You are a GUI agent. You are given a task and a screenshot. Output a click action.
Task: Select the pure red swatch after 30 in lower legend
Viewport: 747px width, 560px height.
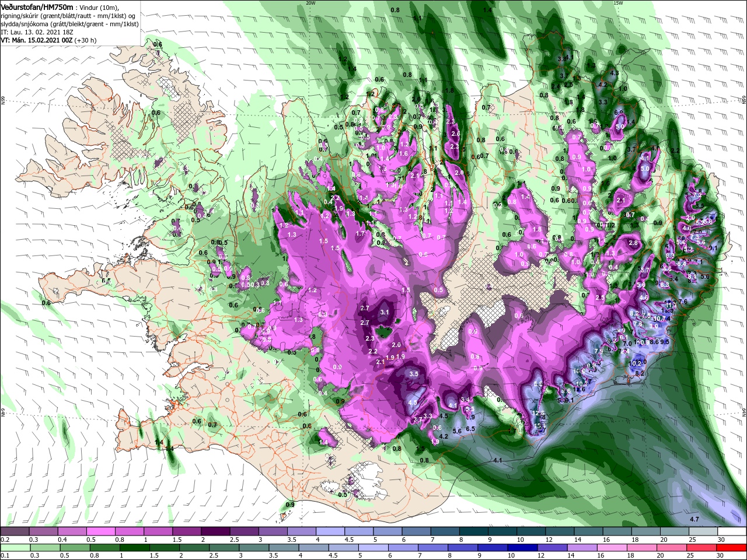pos(731,547)
